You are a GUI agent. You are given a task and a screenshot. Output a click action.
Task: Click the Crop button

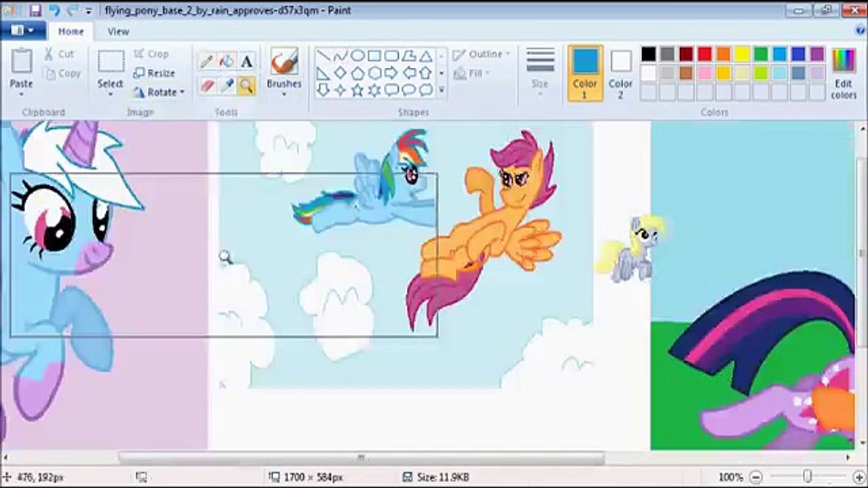click(x=151, y=54)
